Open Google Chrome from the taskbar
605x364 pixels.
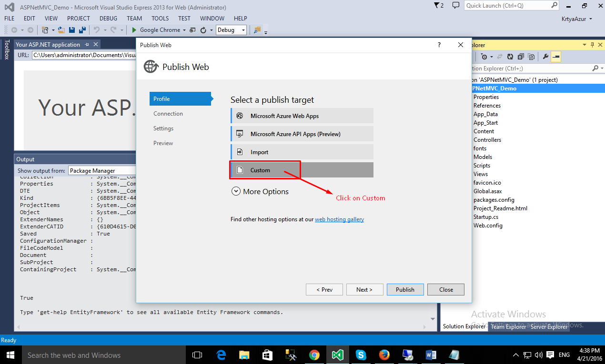click(314, 355)
